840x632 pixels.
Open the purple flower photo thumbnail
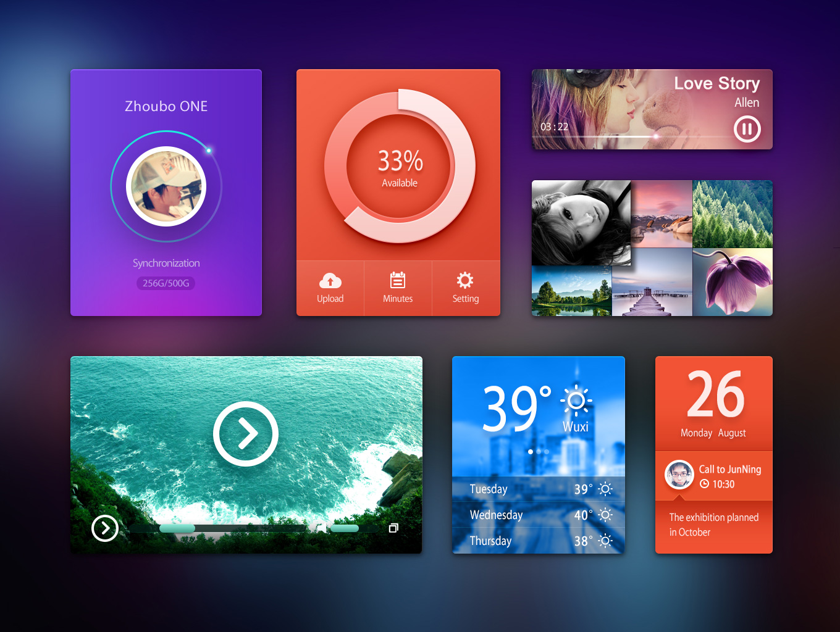(x=733, y=282)
